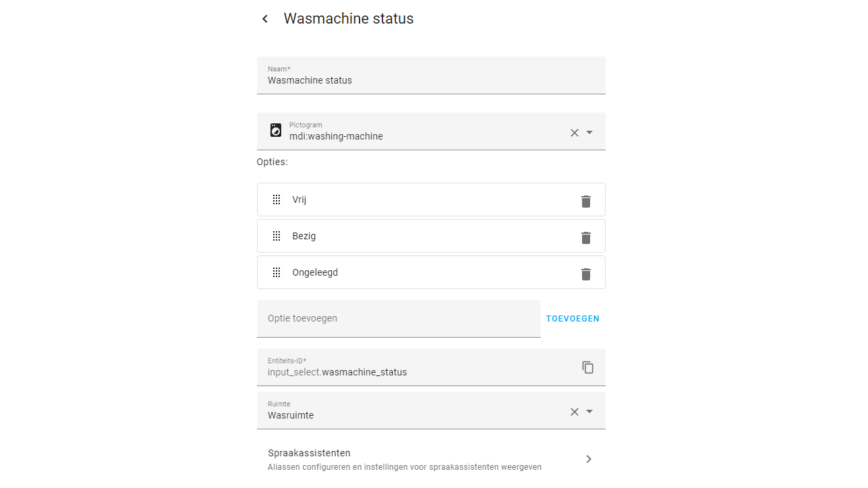Delete the Vrij option
This screenshot has height=488, width=868.
[x=586, y=201]
